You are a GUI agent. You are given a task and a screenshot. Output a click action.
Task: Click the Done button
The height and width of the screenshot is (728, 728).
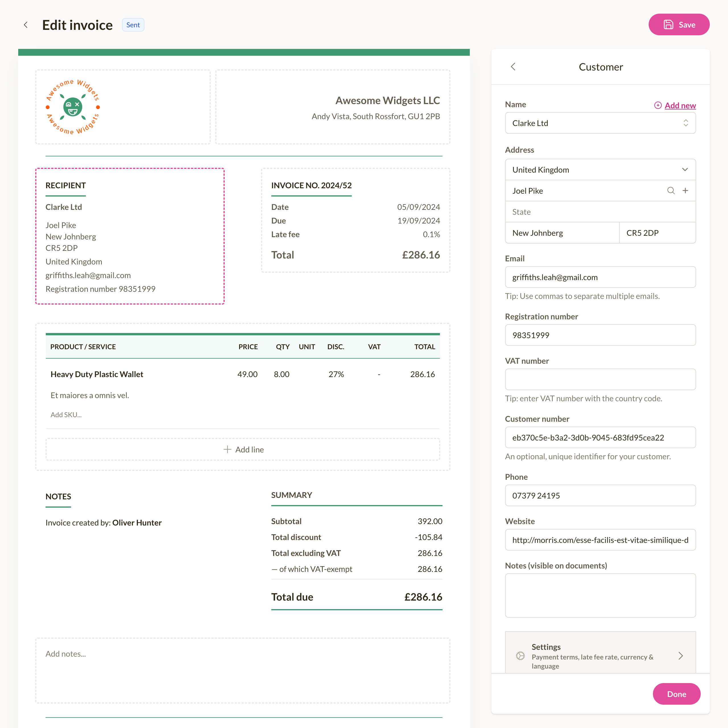[x=676, y=694]
